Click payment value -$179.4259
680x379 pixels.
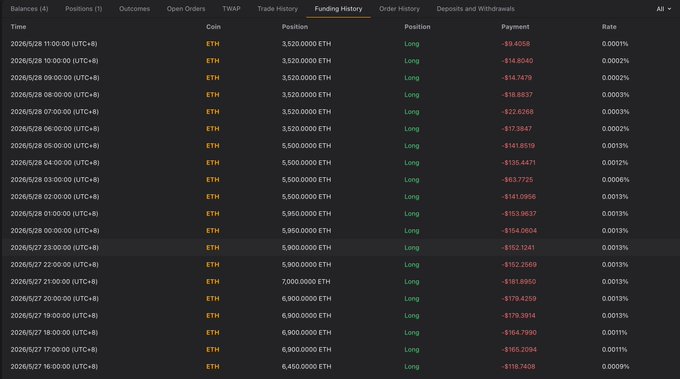[519, 298]
